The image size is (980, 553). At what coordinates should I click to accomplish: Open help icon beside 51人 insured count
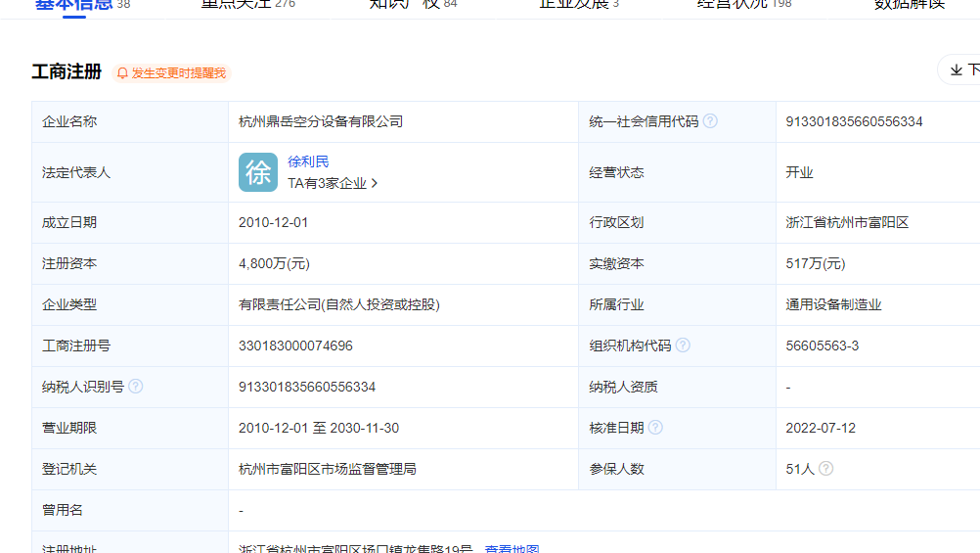[x=825, y=468]
